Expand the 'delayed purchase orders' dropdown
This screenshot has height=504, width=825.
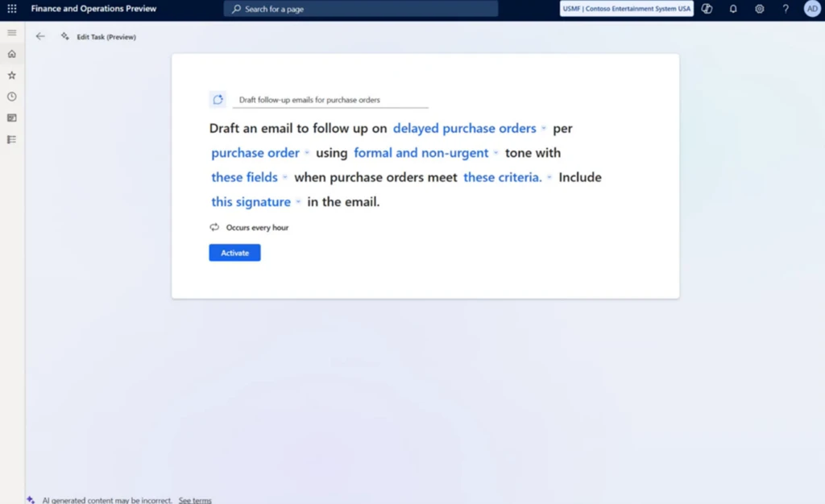(x=545, y=128)
